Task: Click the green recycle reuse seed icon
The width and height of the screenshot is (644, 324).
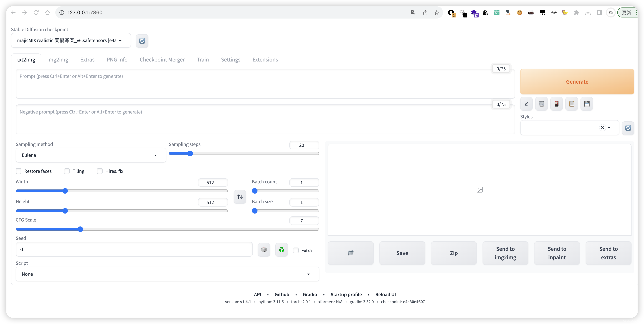Action: [x=282, y=250]
